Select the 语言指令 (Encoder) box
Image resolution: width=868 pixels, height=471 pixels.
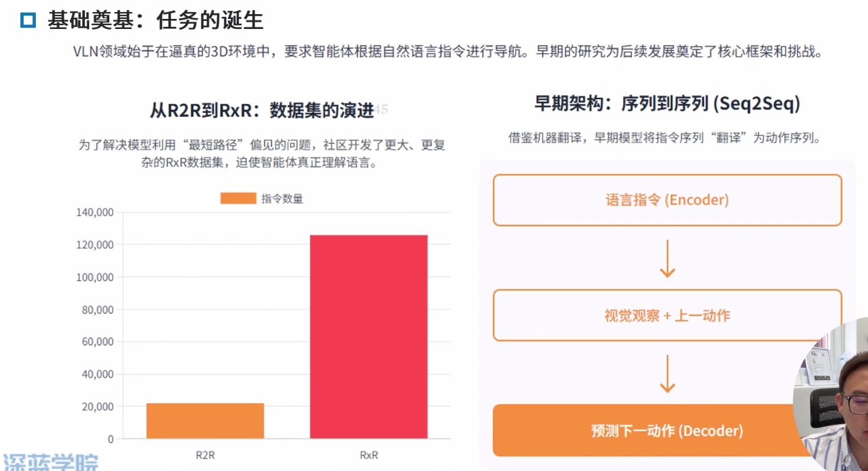(667, 200)
